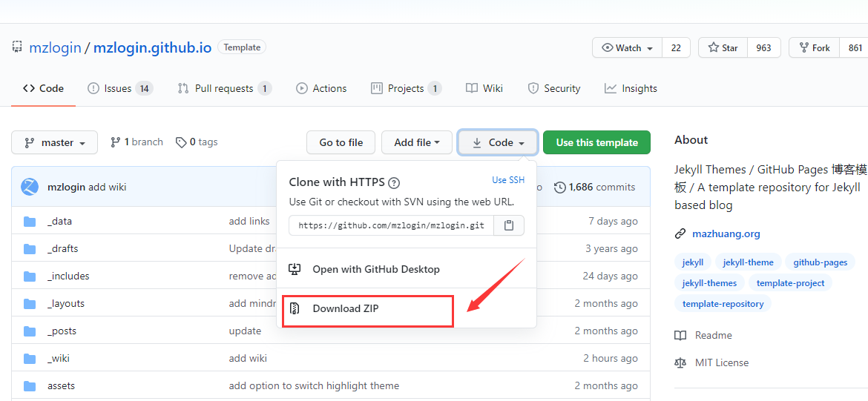Screen dimensions: 868x401
Task: Go to the Actions tab
Action: [322, 88]
